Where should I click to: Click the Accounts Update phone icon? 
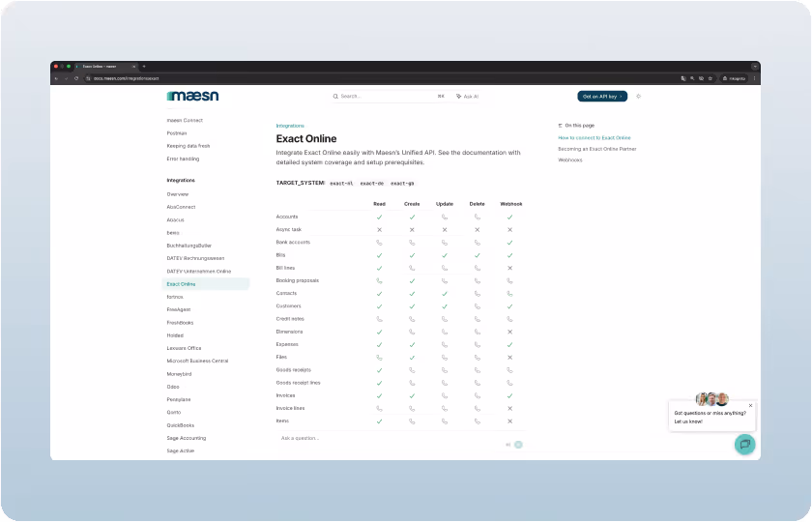click(445, 217)
